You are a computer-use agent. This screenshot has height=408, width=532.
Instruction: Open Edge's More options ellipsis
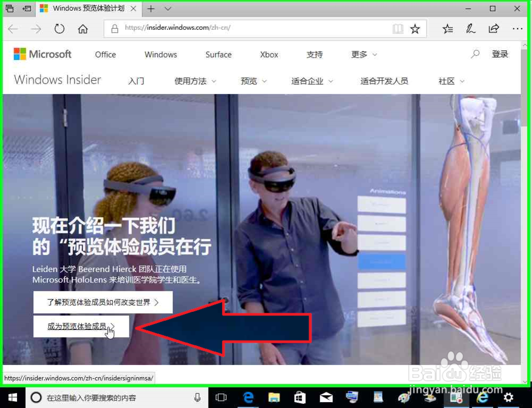(x=517, y=28)
